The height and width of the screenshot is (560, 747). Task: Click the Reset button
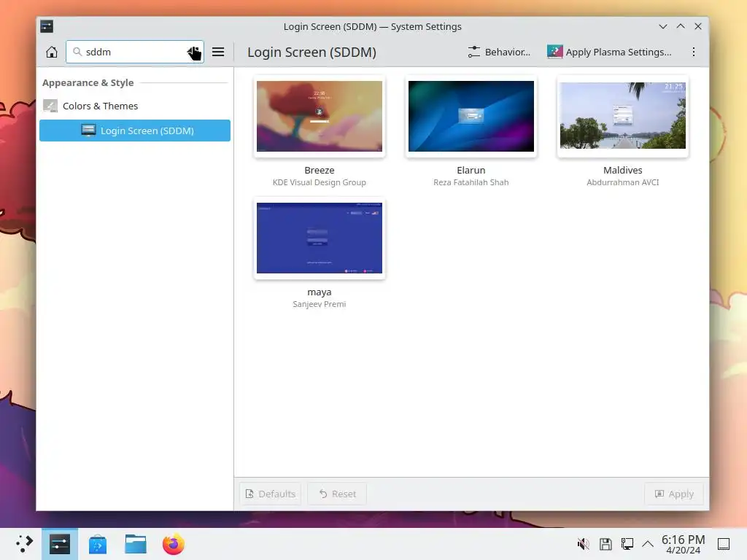(337, 494)
